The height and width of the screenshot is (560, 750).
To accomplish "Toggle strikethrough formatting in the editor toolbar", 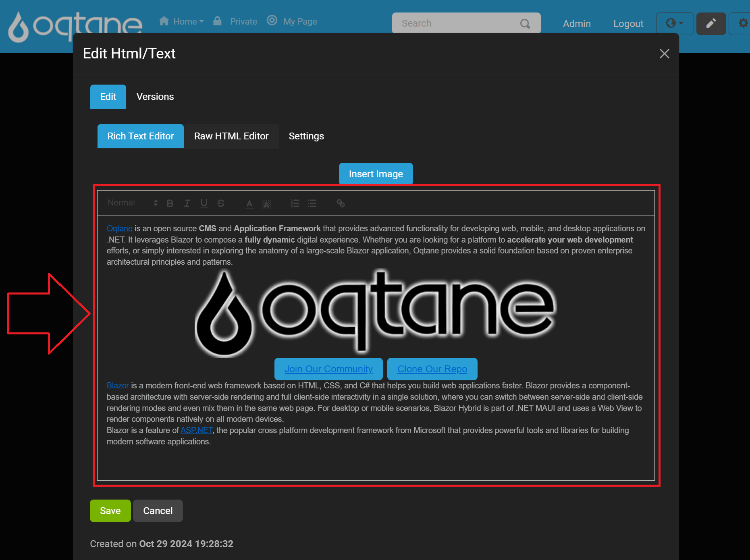I will 221,203.
